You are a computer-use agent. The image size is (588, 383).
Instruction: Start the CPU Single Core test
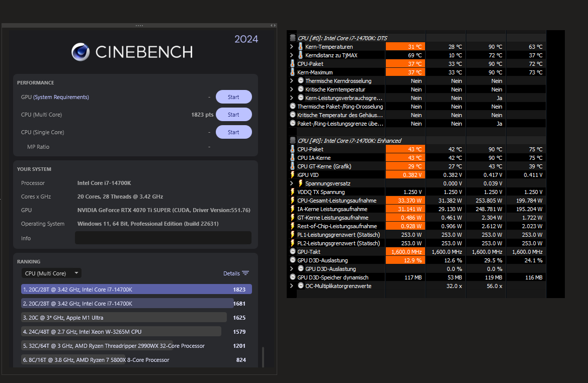tap(233, 132)
